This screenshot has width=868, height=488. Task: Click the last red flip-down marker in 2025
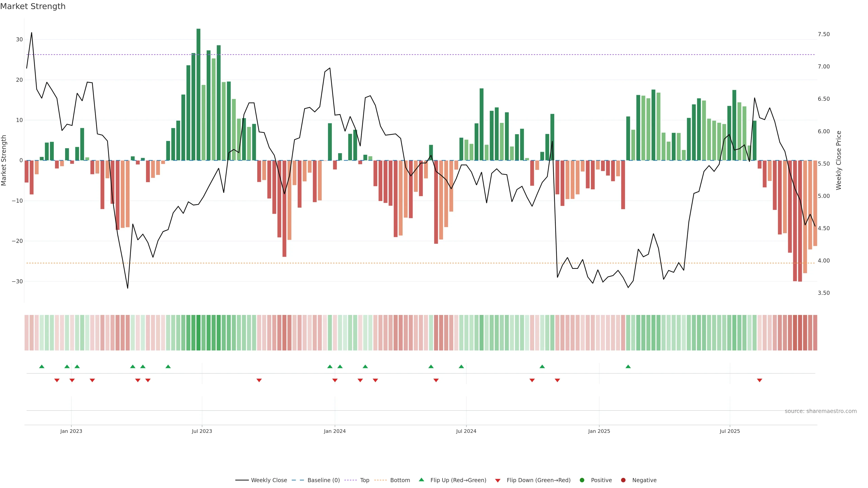759,380
